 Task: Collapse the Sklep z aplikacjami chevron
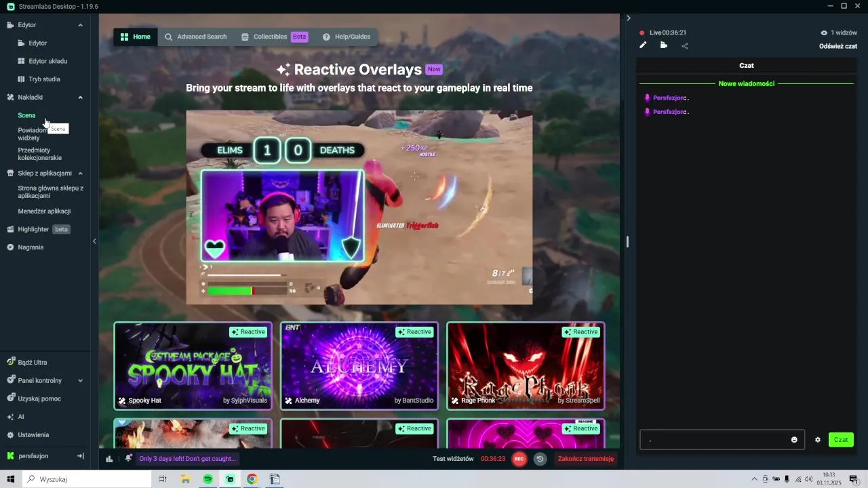click(80, 174)
